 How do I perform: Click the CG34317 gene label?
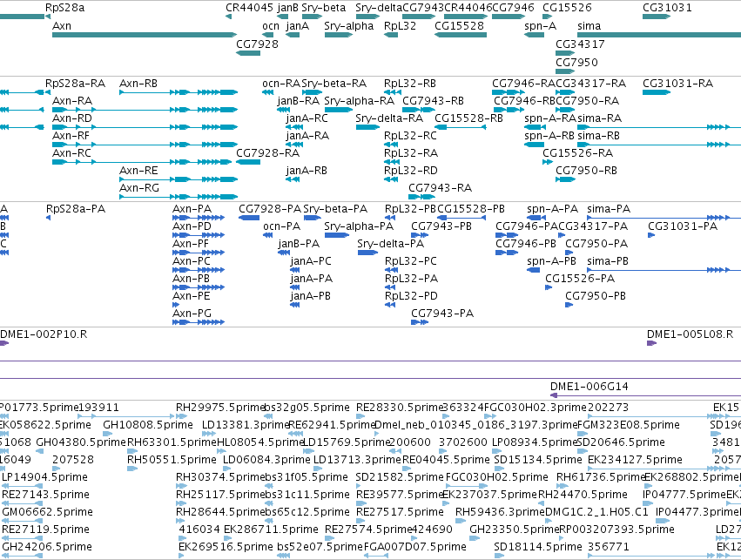pos(580,44)
